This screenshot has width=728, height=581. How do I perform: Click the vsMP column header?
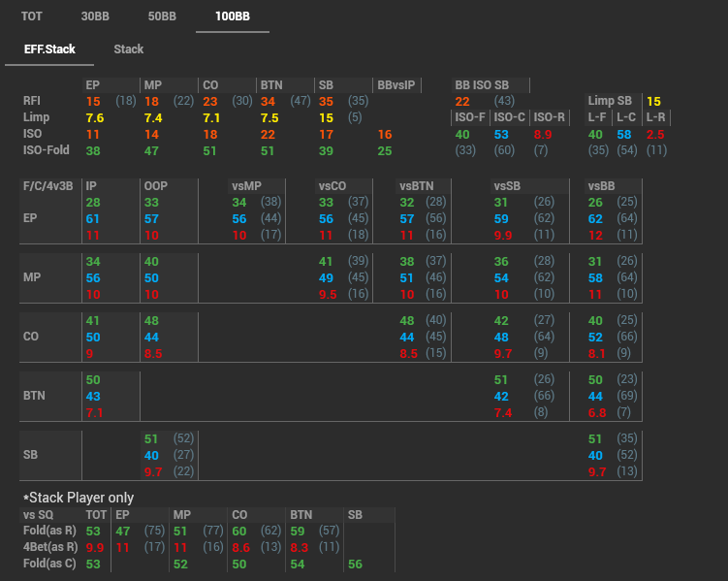point(246,185)
